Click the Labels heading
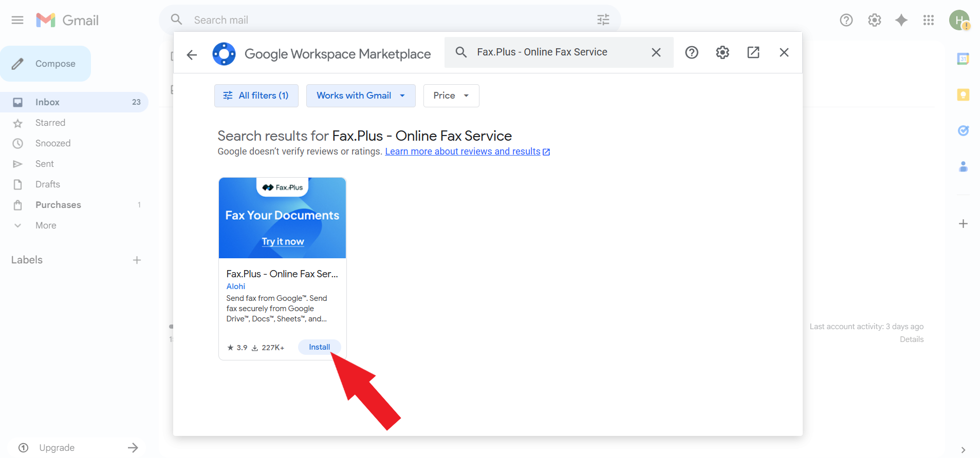The image size is (980, 458). click(27, 260)
